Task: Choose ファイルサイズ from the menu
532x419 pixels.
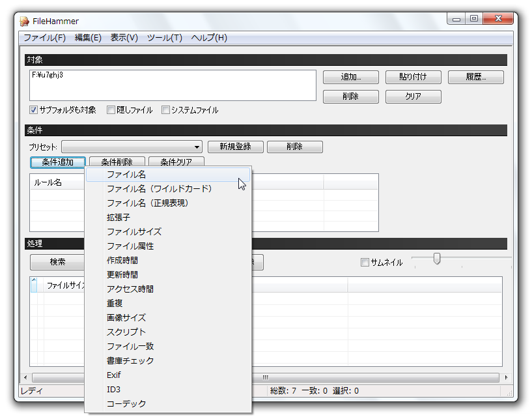Action: pyautogui.click(x=168, y=232)
